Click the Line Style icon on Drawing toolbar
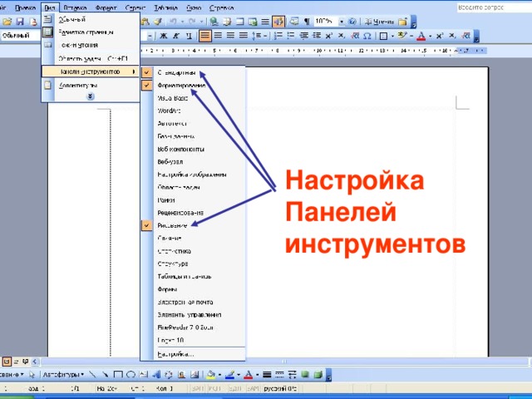Viewport: 532px width, 399px height. [x=267, y=375]
